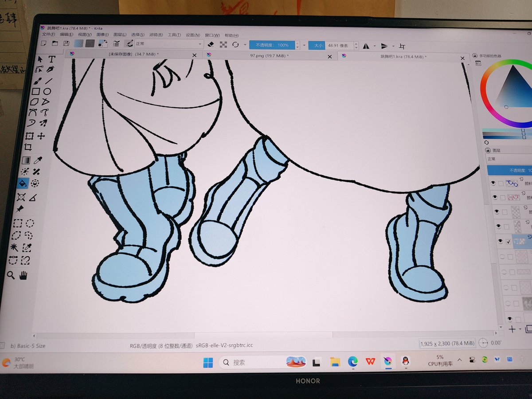Hide the blue glasses thumbnail layer
Screen dimensions: 532x399
pos(494,183)
